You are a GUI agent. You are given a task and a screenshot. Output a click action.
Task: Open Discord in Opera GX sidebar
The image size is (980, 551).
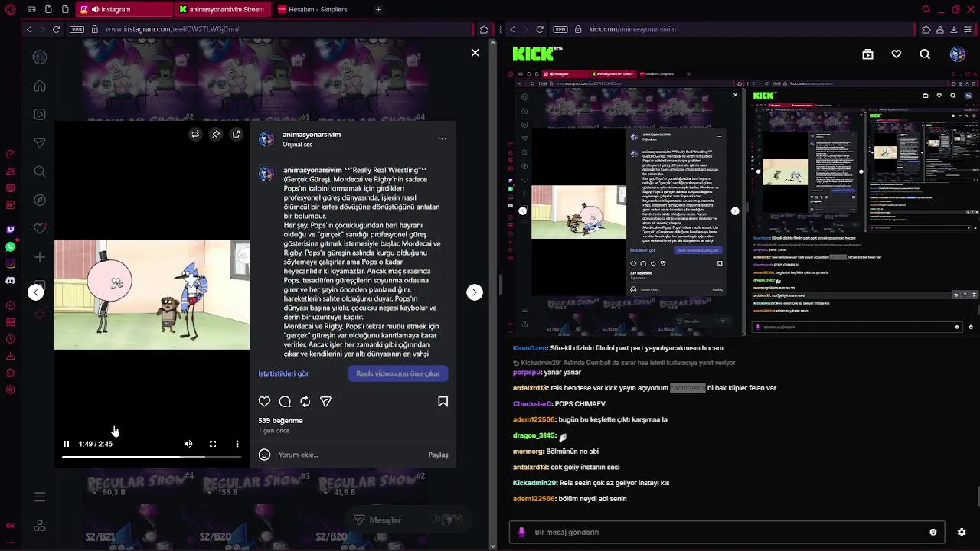point(10,280)
